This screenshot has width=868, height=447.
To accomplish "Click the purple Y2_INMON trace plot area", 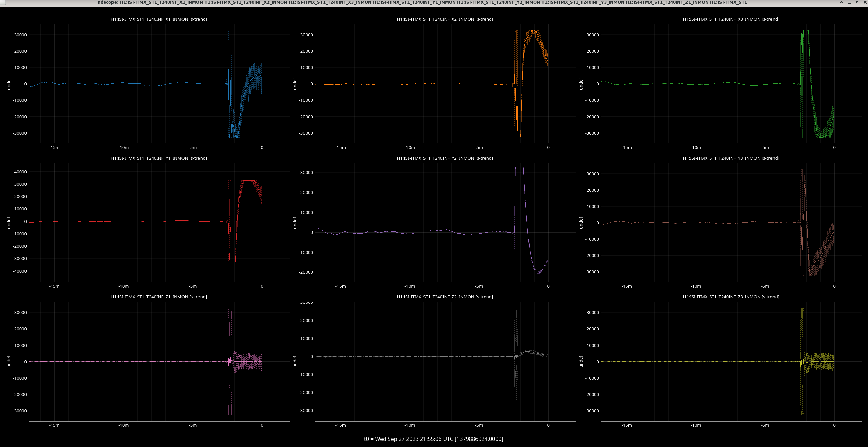I will coord(445,222).
